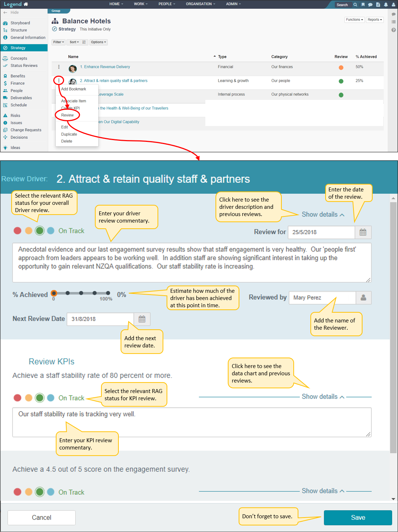The image size is (398, 532).
Task: Click the Review for date field
Action: (x=322, y=232)
